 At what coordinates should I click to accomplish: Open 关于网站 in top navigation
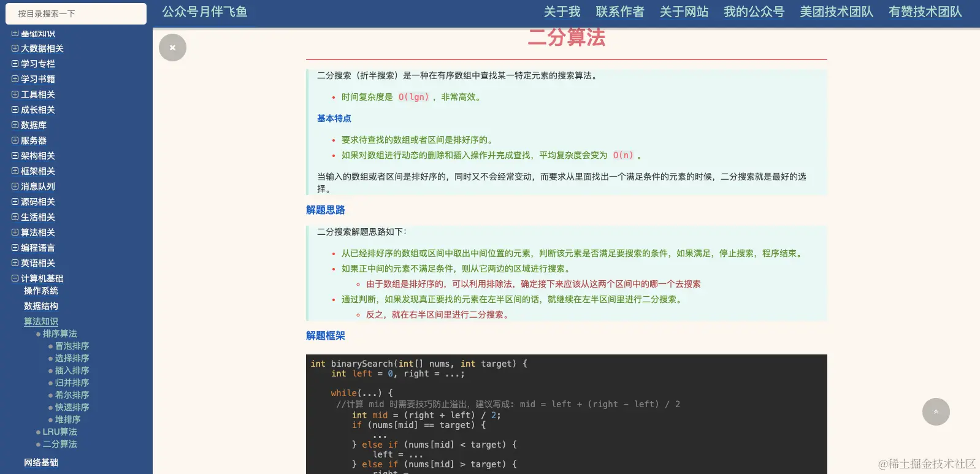coord(684,12)
